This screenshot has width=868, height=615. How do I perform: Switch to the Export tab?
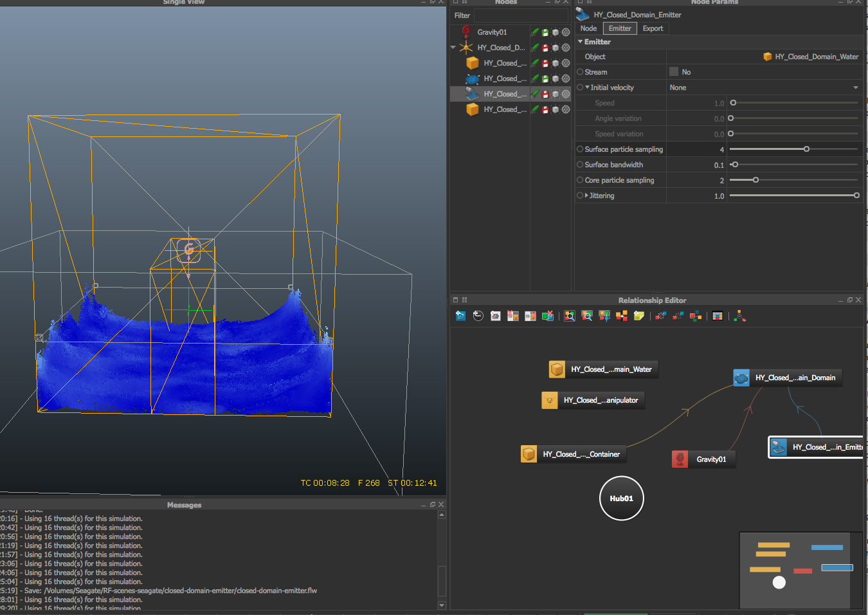point(653,28)
